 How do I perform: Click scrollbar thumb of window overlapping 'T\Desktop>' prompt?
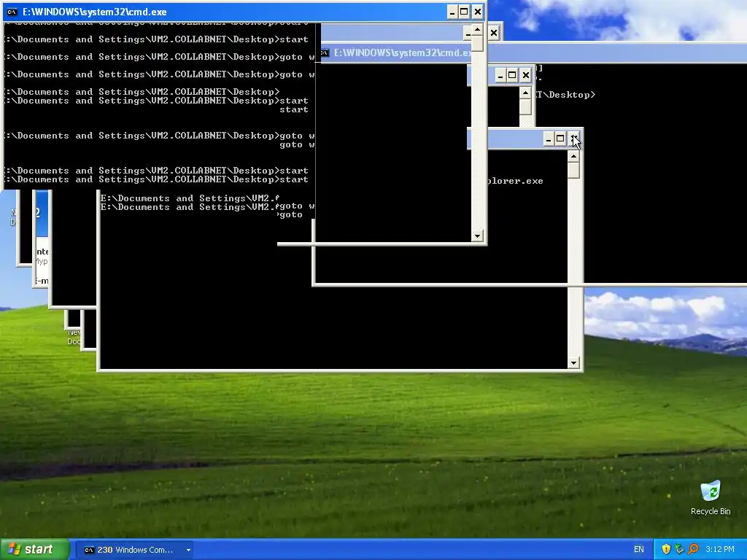(525, 106)
